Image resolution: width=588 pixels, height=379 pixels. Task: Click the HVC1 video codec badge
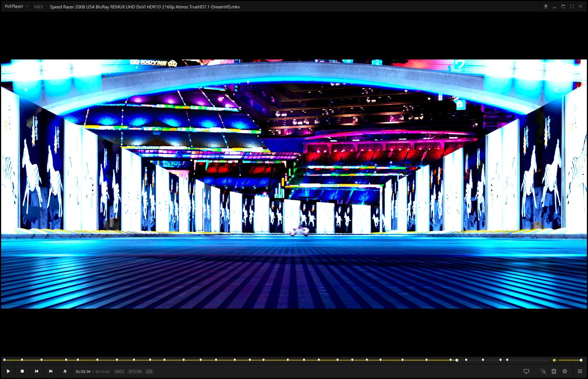point(119,371)
